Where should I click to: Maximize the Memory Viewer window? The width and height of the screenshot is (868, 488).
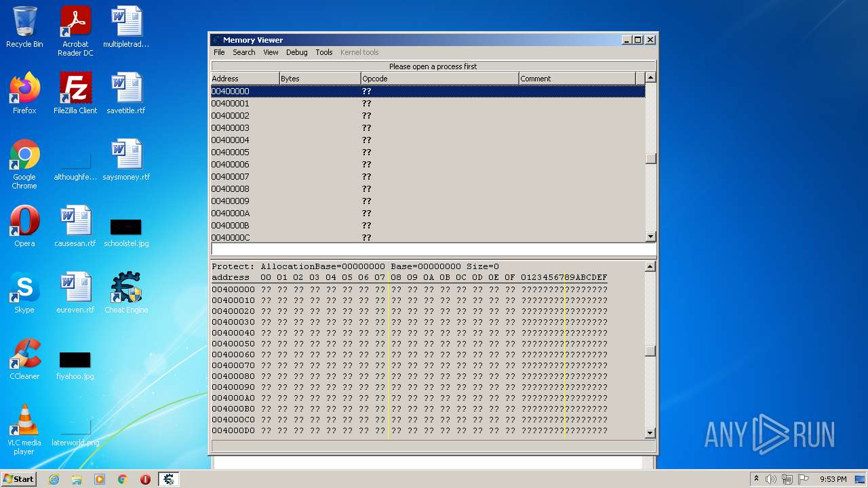pos(638,40)
